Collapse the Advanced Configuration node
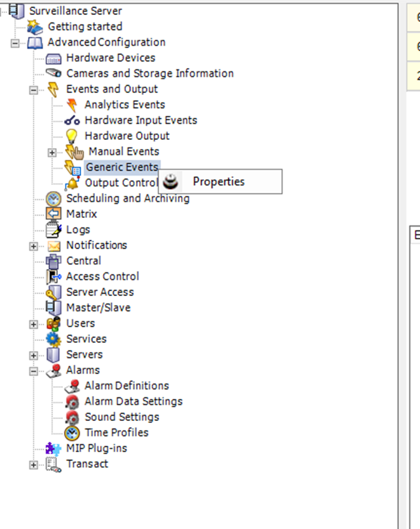The width and height of the screenshot is (420, 529). [15, 43]
